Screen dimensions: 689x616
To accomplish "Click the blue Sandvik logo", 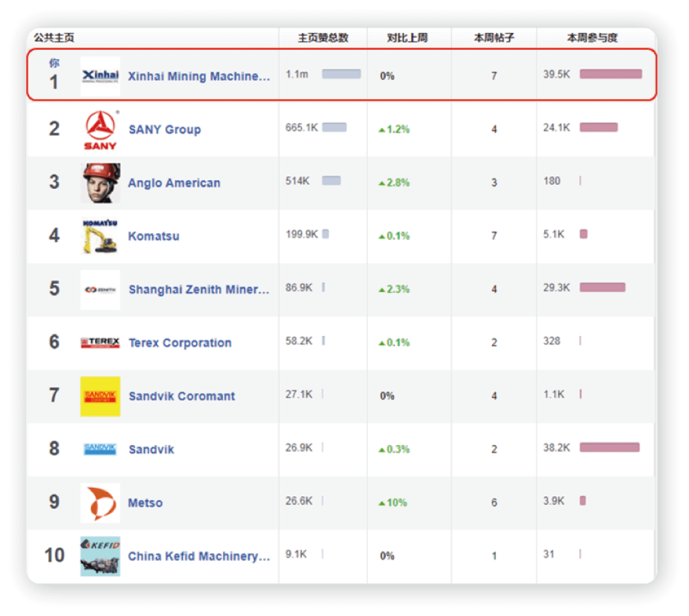I will pyautogui.click(x=100, y=449).
